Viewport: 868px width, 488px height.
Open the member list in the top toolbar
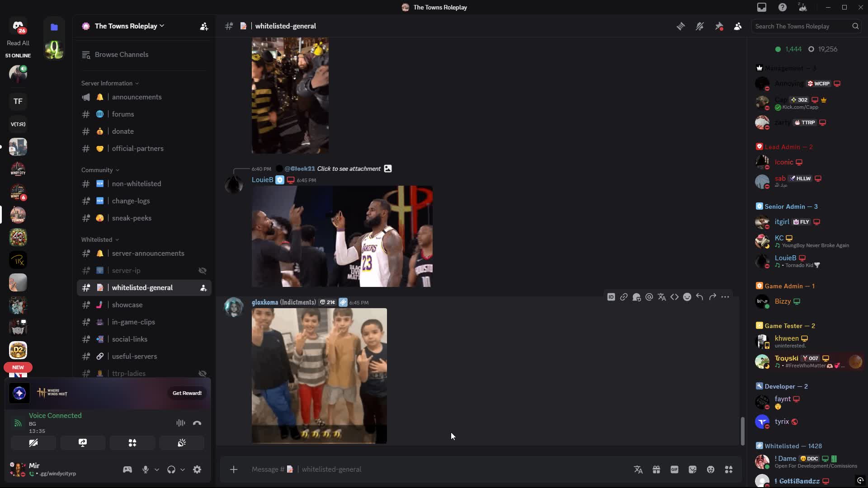pos(737,26)
